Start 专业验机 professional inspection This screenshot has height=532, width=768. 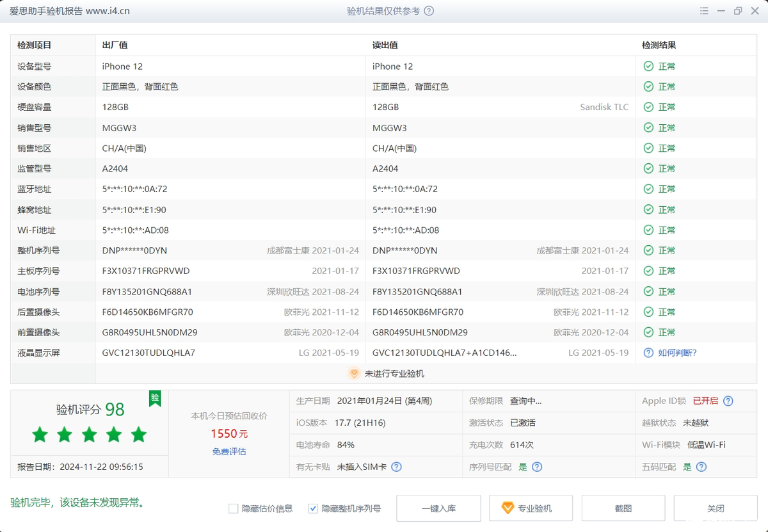(x=531, y=508)
